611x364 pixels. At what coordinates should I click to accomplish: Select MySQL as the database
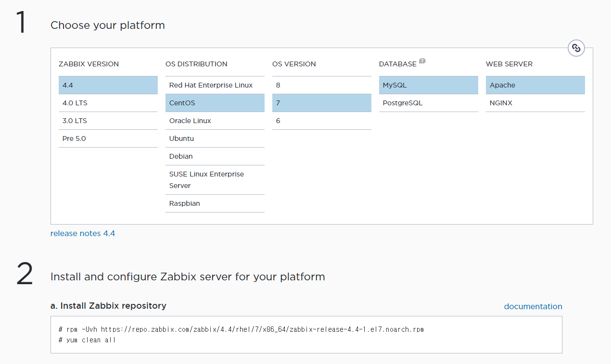[x=429, y=85]
